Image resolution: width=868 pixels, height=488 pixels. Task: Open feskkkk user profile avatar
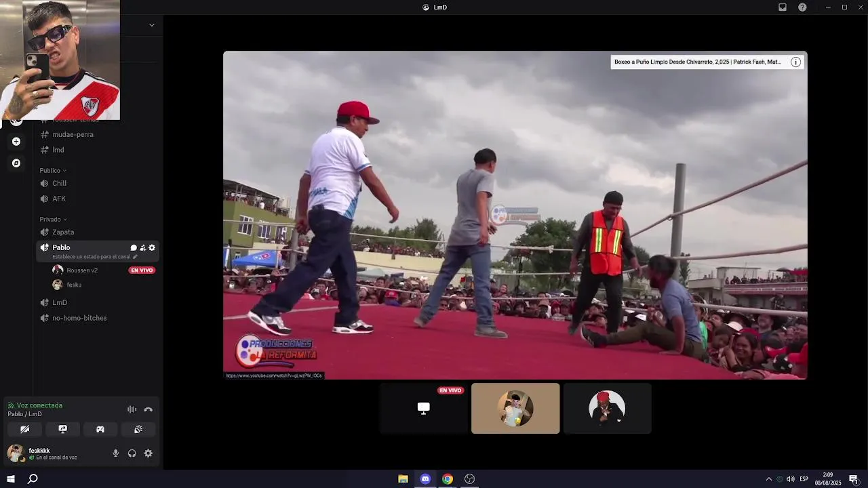pos(16,453)
